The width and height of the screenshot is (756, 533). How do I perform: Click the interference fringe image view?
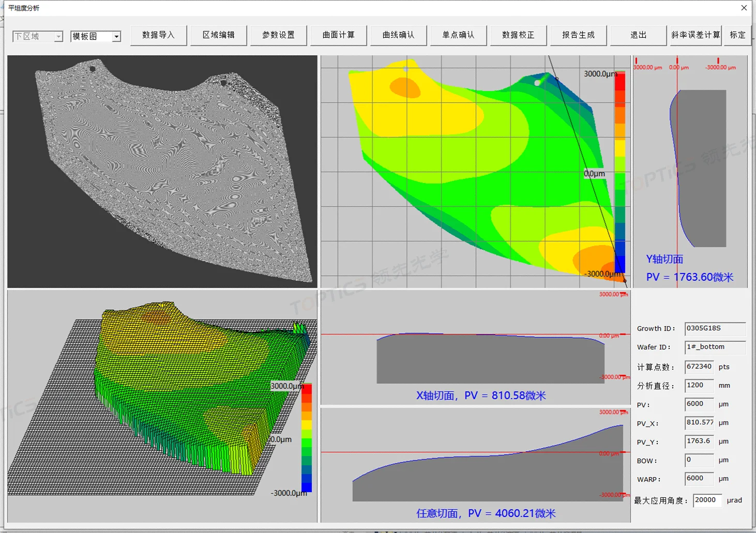pos(162,172)
